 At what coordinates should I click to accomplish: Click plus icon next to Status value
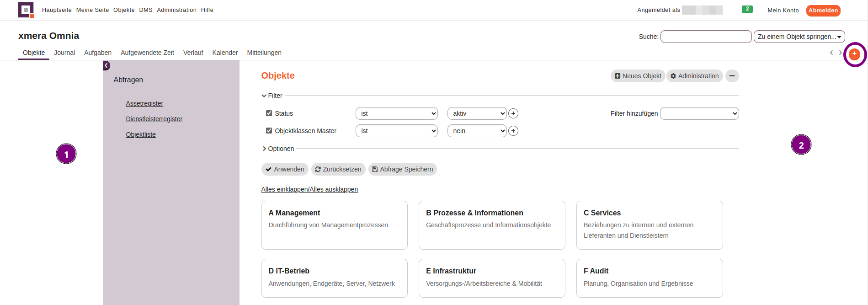coord(513,113)
